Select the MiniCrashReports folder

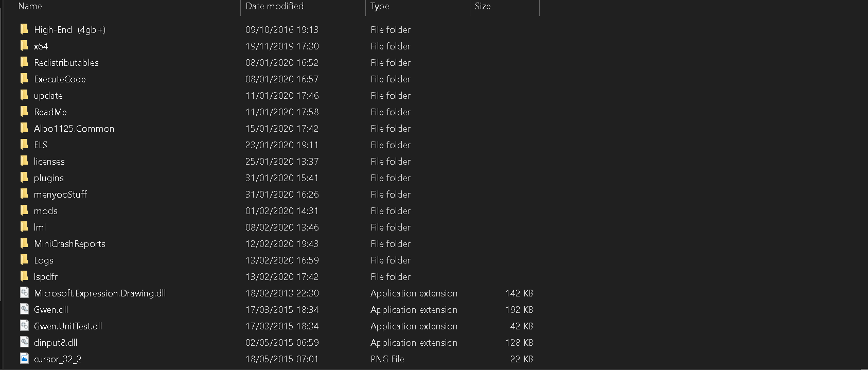(x=69, y=244)
